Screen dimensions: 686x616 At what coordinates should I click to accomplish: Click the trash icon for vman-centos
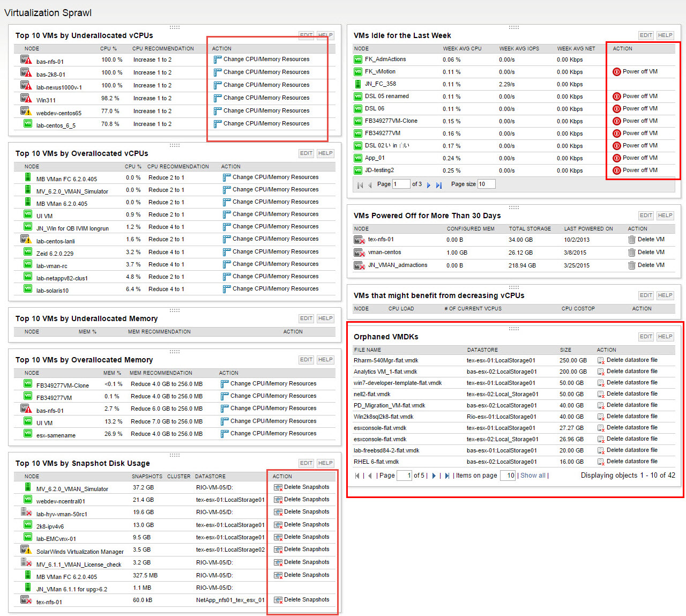pyautogui.click(x=631, y=253)
